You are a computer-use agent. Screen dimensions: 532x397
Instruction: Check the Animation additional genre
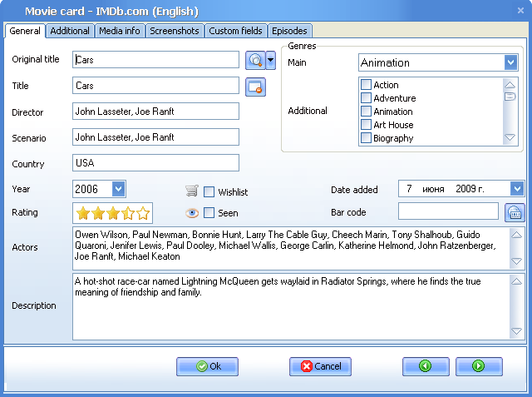366,111
